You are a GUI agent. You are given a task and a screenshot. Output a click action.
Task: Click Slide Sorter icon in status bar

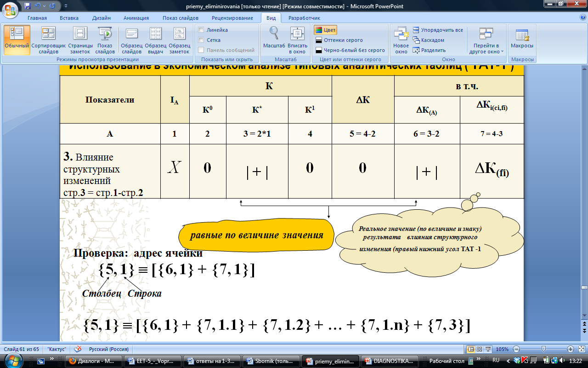480,349
